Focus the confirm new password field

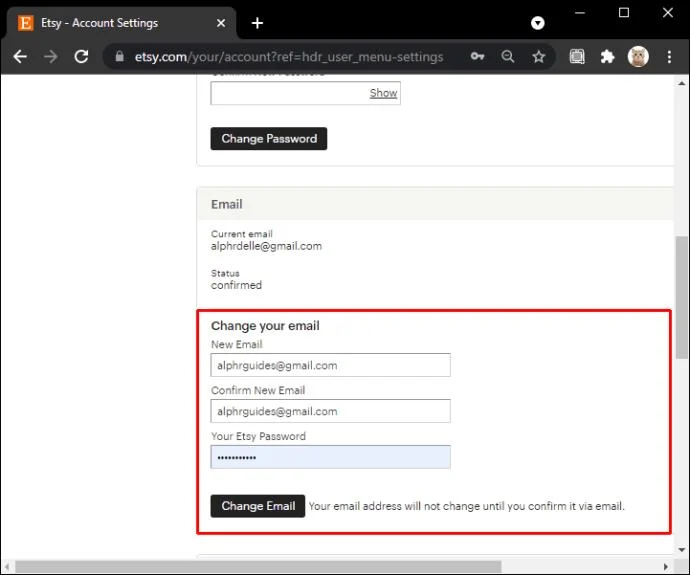point(305,93)
